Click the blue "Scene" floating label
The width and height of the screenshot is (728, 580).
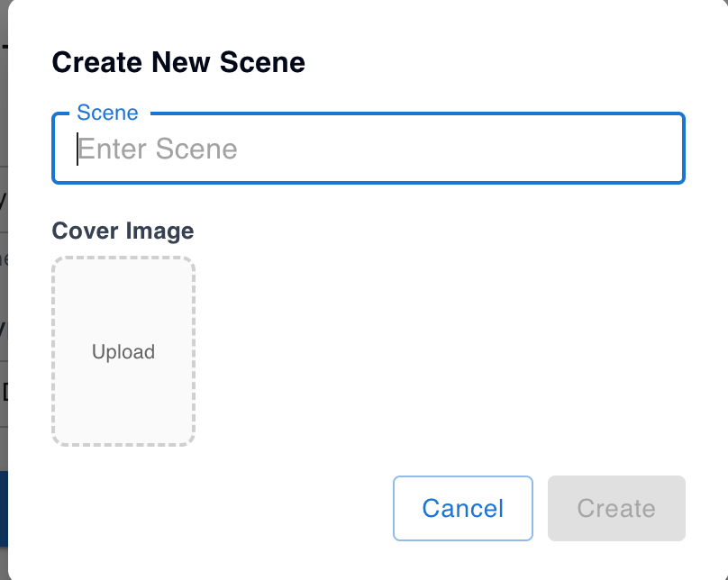click(x=108, y=113)
